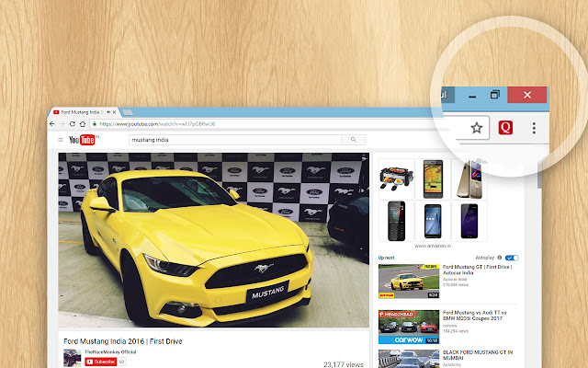The image size is (588, 368).
Task: Go back with the browser back arrow
Action: pos(52,124)
